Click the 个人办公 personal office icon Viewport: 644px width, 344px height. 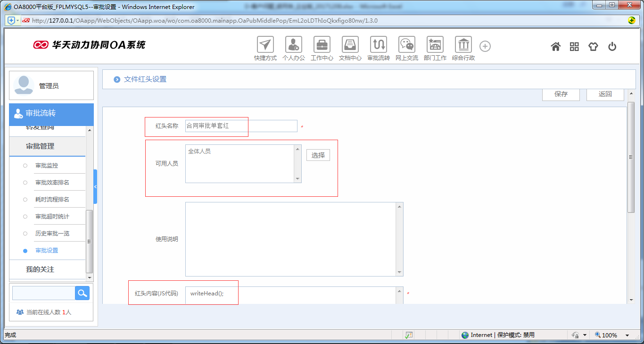293,45
